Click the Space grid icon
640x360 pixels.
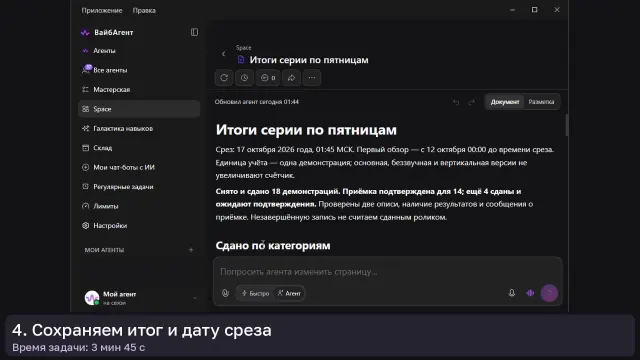coord(85,109)
